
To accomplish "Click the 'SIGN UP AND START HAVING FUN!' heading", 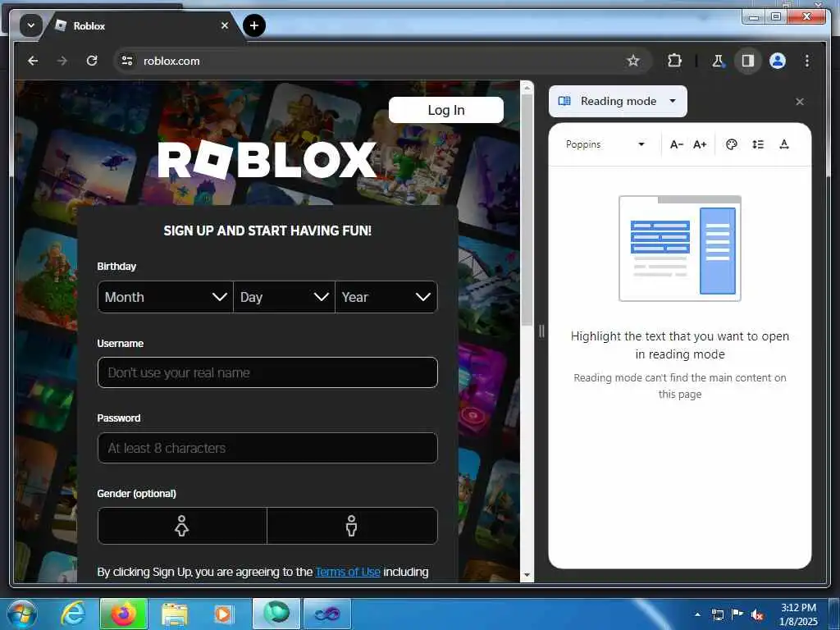I will pos(267,231).
